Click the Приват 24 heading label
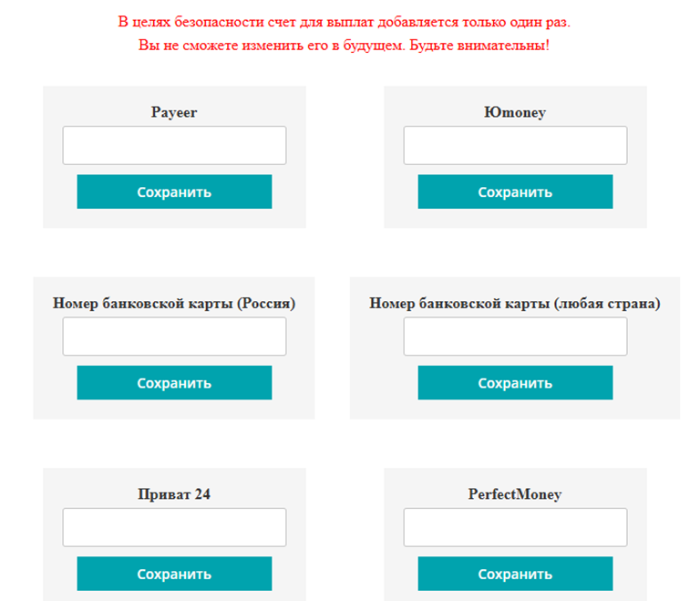 [174, 494]
